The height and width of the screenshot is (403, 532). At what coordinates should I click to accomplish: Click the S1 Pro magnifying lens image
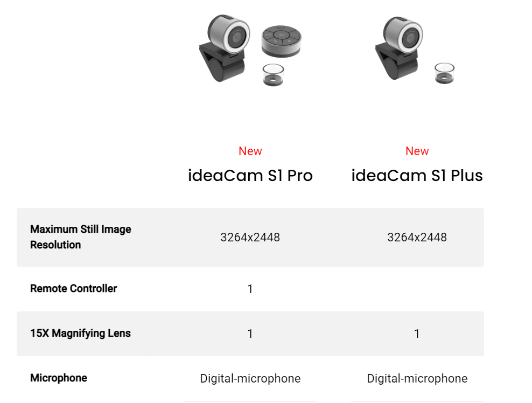pos(273,75)
